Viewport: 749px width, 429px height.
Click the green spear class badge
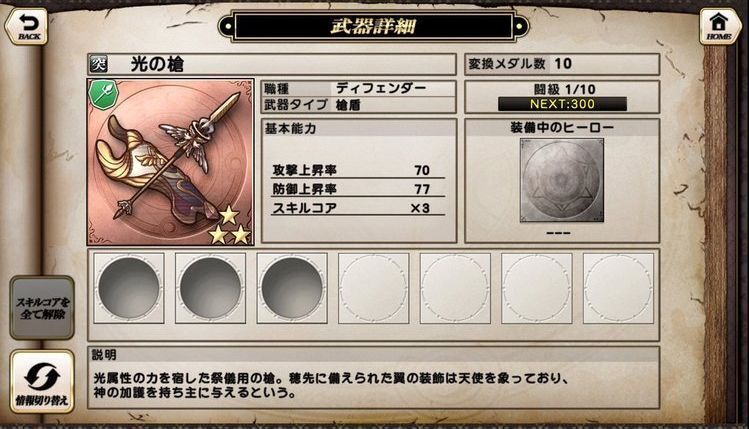click(104, 95)
